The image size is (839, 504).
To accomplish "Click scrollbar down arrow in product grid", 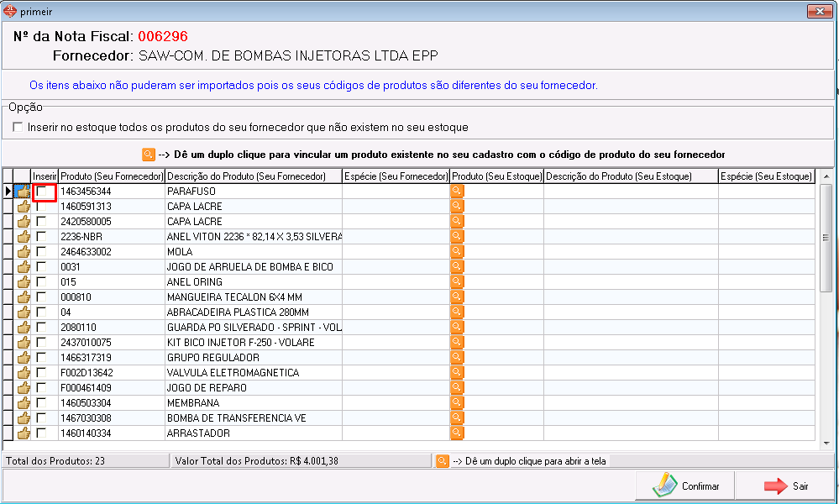I will [826, 443].
